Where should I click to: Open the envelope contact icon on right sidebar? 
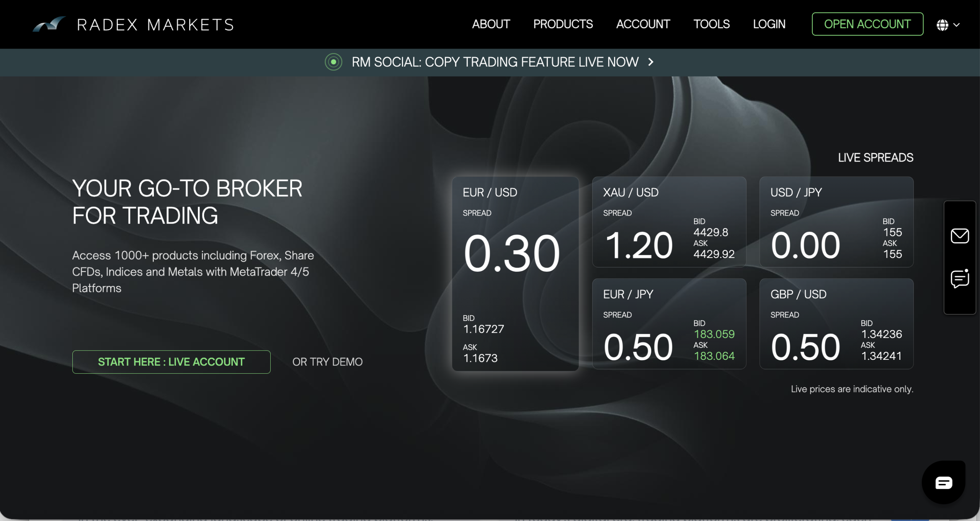click(959, 236)
